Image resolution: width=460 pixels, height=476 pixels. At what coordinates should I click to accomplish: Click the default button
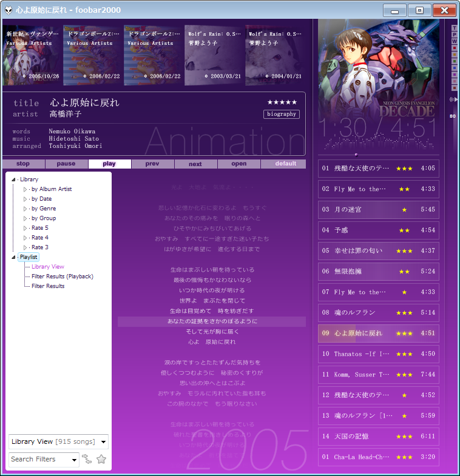coord(283,164)
